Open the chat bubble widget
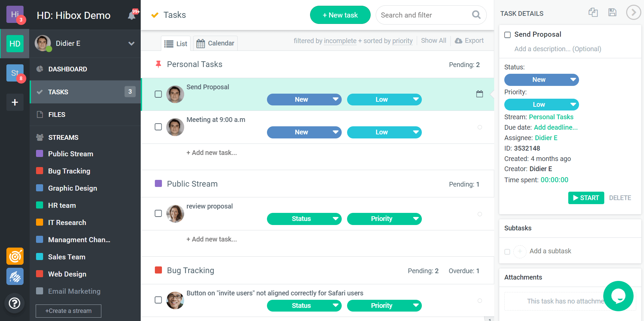The image size is (644, 321). pyautogui.click(x=618, y=296)
